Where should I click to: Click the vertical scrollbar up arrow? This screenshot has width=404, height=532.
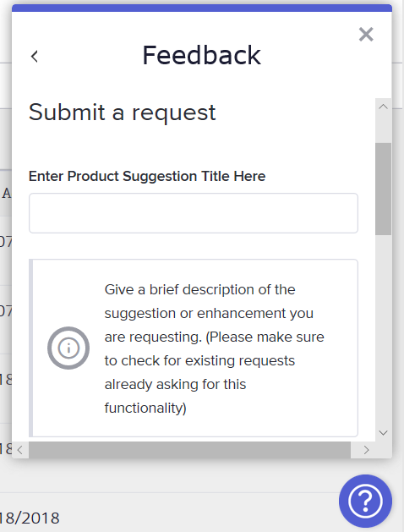click(384, 107)
